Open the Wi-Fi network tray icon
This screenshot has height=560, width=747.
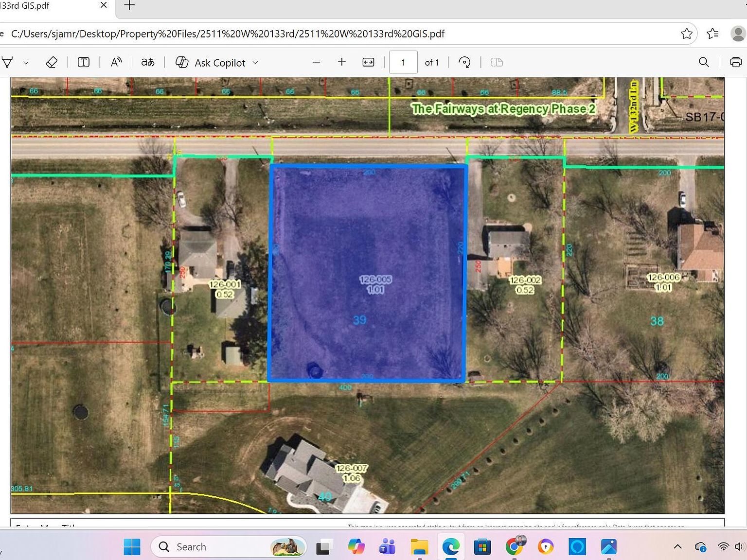[x=724, y=547]
